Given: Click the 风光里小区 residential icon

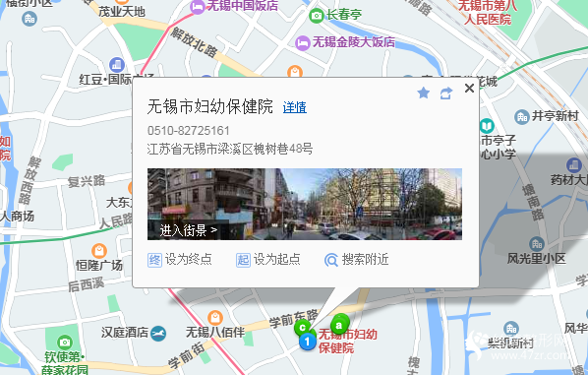Looking at the screenshot, I should point(537,244).
